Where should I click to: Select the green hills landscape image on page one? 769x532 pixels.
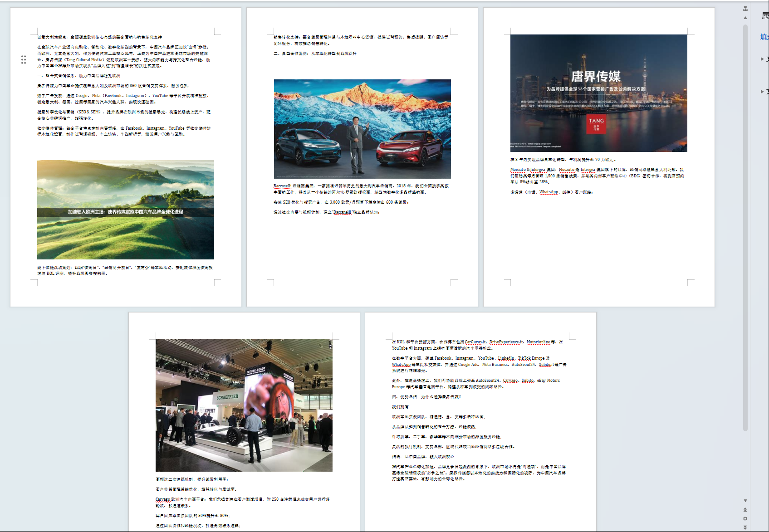pyautogui.click(x=126, y=210)
